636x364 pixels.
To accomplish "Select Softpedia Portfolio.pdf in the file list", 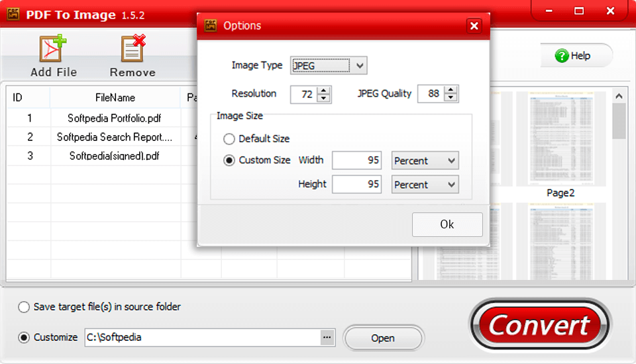I will click(x=115, y=118).
